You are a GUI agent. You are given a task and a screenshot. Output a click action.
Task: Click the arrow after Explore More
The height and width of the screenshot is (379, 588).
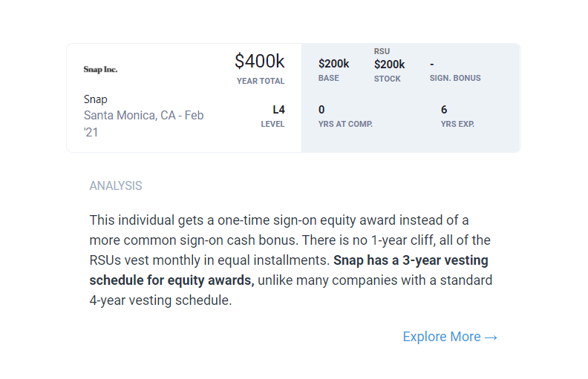click(x=491, y=337)
